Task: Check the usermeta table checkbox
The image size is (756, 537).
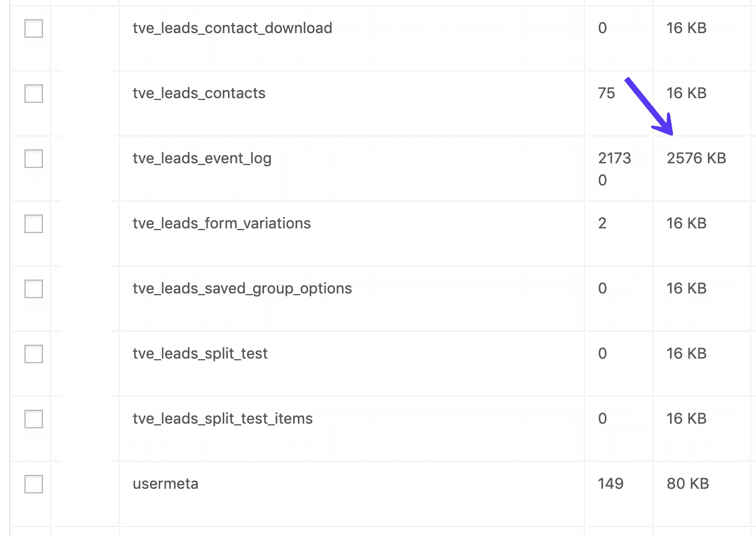Action: point(33,484)
